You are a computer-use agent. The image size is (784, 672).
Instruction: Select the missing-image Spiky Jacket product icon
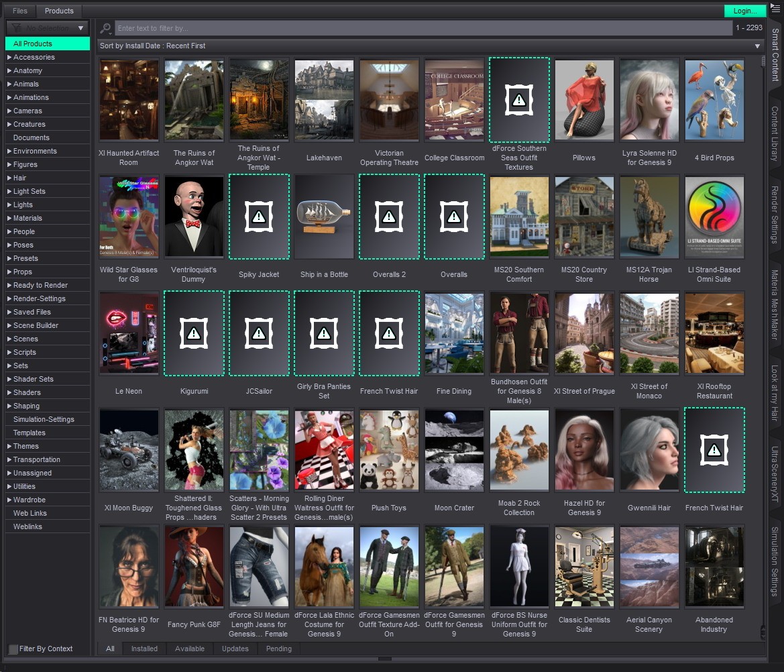coord(259,217)
